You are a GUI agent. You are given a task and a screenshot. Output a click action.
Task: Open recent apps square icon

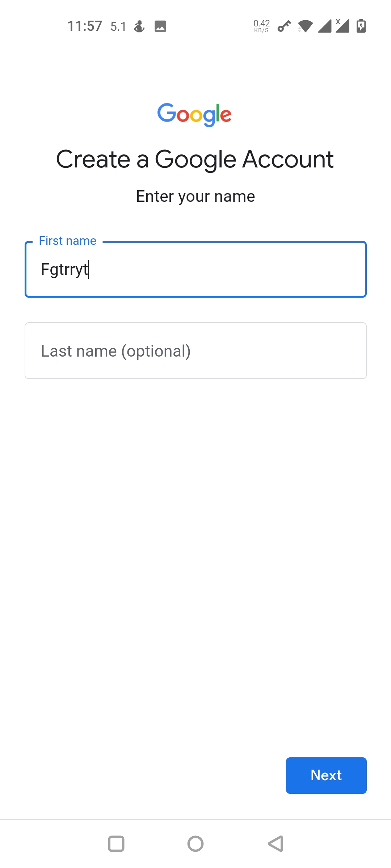click(116, 844)
